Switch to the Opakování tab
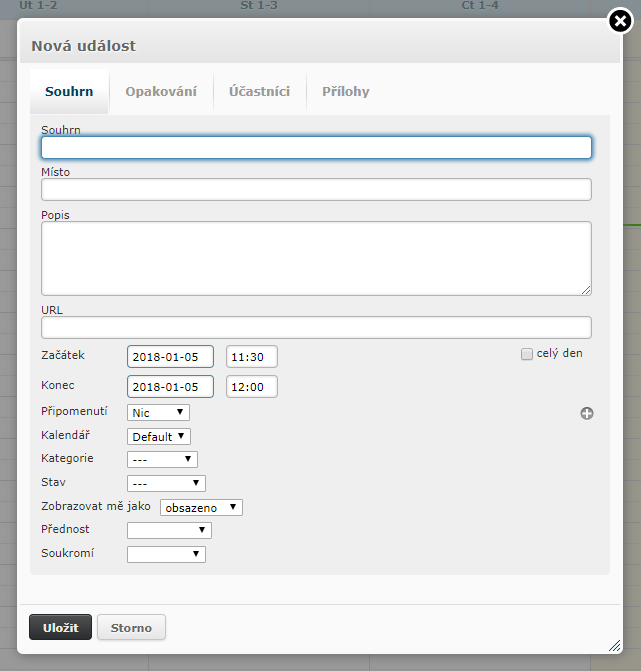 tap(161, 92)
